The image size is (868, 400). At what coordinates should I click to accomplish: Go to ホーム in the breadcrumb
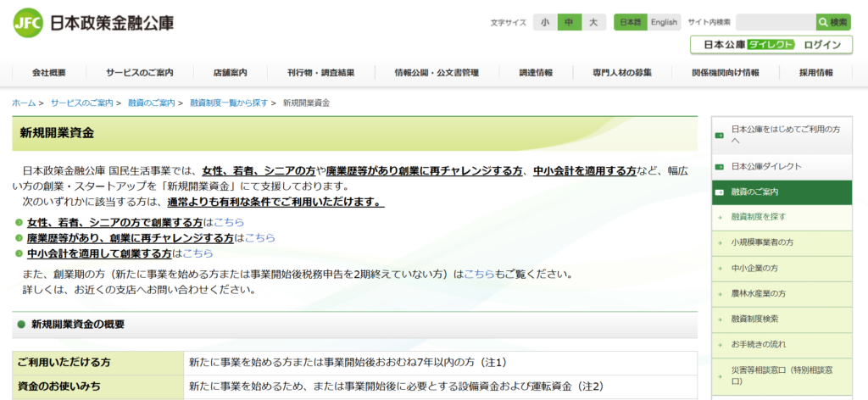[x=24, y=103]
